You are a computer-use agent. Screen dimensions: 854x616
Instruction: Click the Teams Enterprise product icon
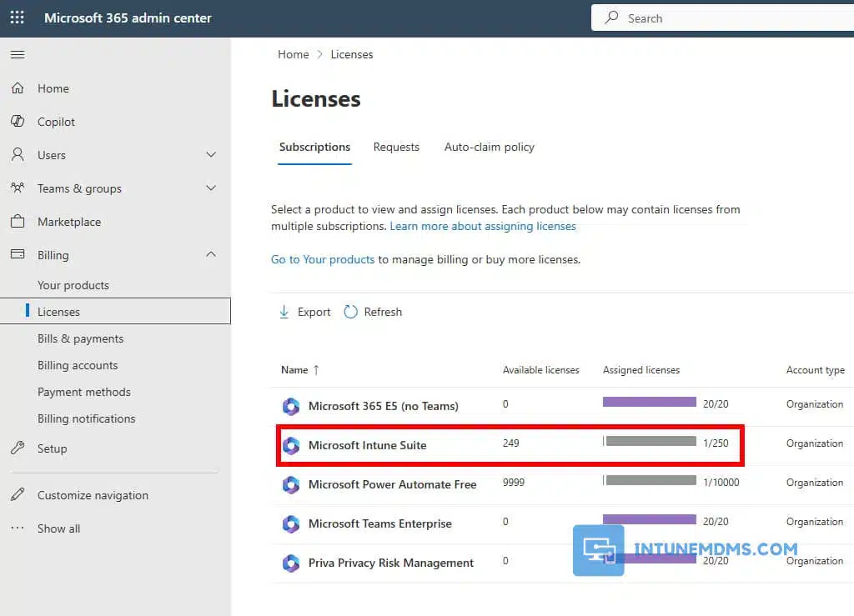(x=291, y=523)
